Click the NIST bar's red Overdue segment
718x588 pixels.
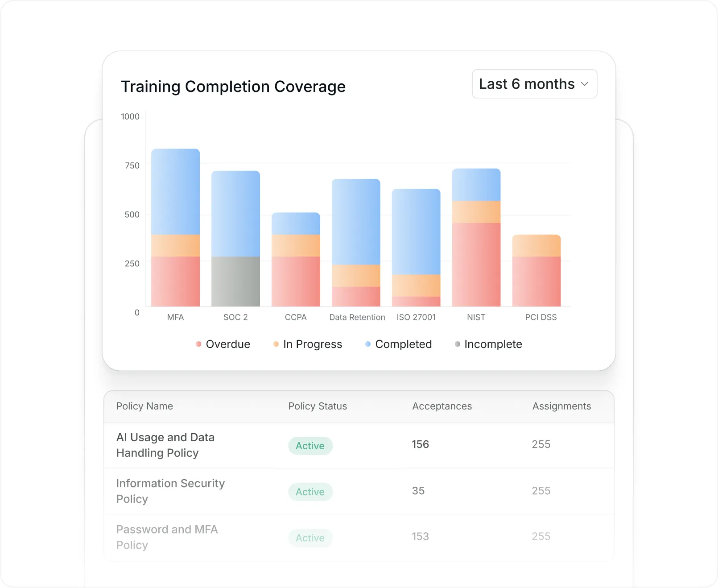(476, 265)
